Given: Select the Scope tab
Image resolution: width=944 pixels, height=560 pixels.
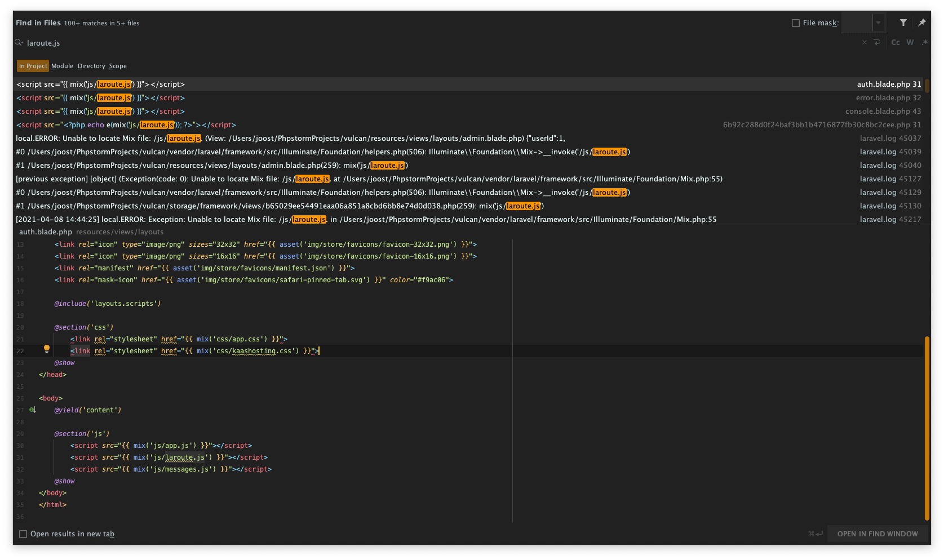Looking at the screenshot, I should [118, 66].
